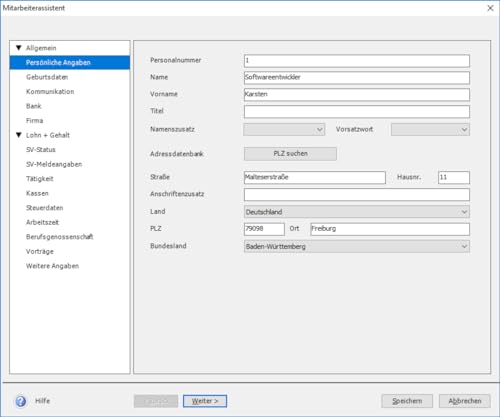The width and height of the screenshot is (500, 417).
Task: Click the PLZ field containing 79098
Action: coord(264,229)
